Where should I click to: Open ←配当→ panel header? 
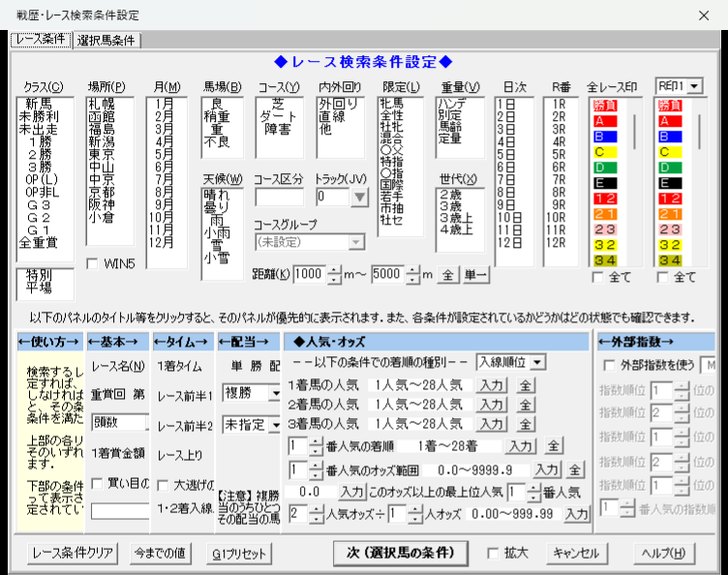coord(249,342)
